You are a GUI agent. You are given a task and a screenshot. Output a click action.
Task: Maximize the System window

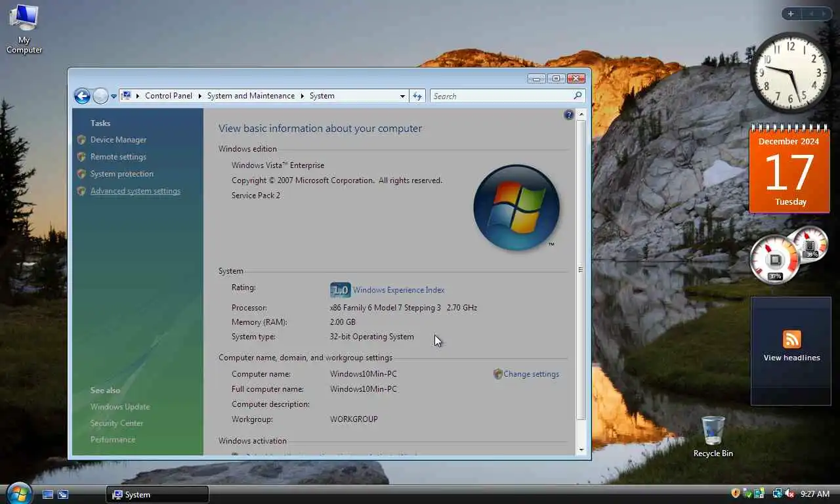[556, 78]
